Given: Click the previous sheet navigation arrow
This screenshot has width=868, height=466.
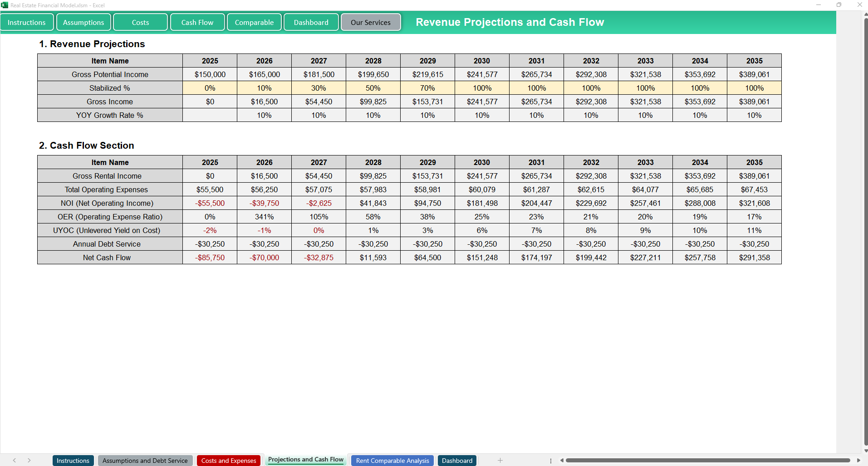Looking at the screenshot, I should [15, 461].
